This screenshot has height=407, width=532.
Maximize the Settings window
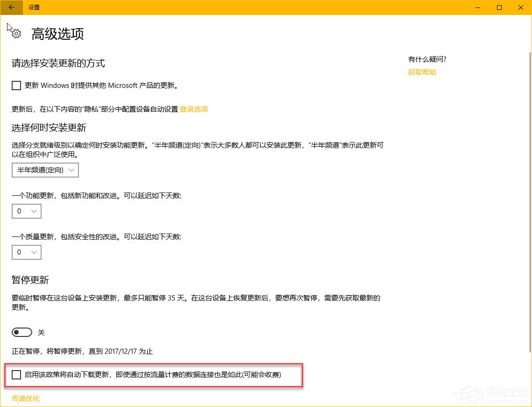(499, 7)
